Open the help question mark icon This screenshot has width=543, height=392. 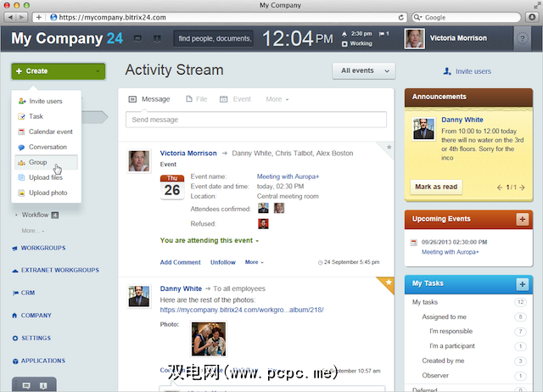point(523,38)
